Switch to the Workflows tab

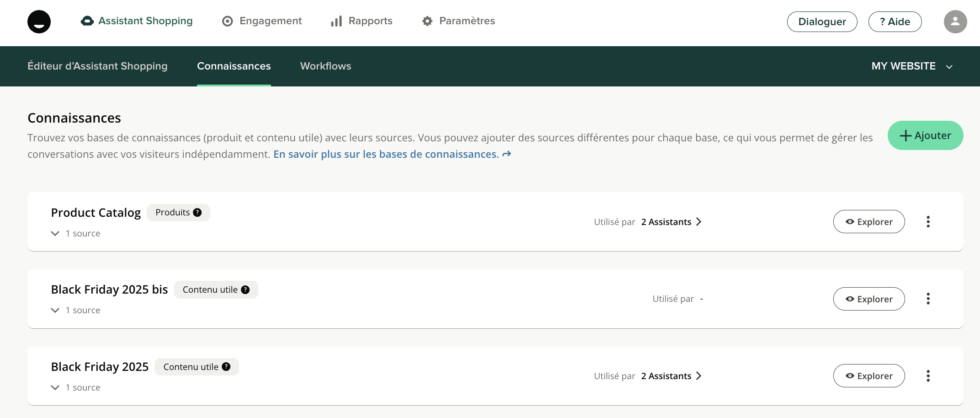325,66
